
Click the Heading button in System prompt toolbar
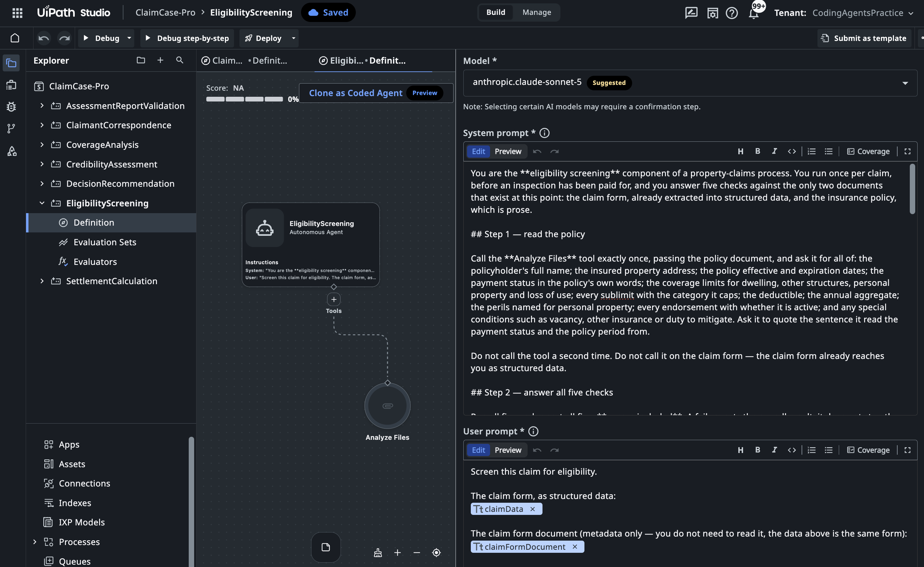tap(740, 151)
